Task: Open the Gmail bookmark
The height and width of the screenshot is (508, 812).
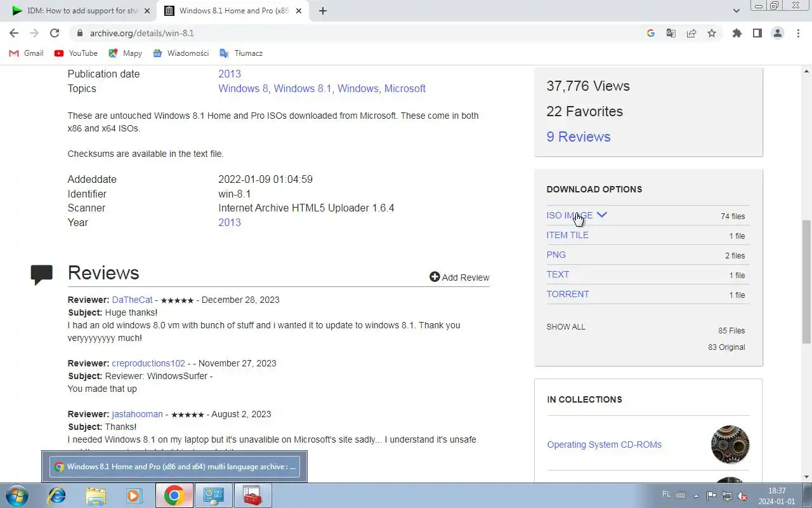Action: (27, 53)
